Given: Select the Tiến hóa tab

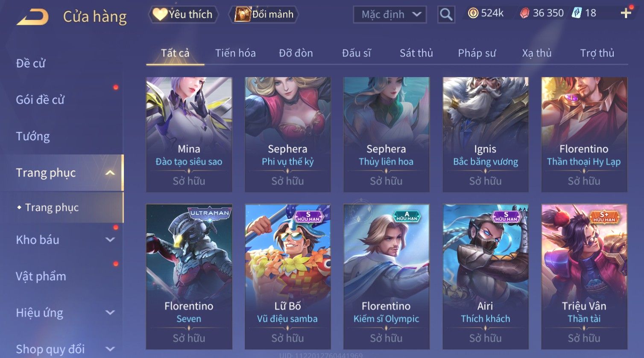Looking at the screenshot, I should coord(235,53).
